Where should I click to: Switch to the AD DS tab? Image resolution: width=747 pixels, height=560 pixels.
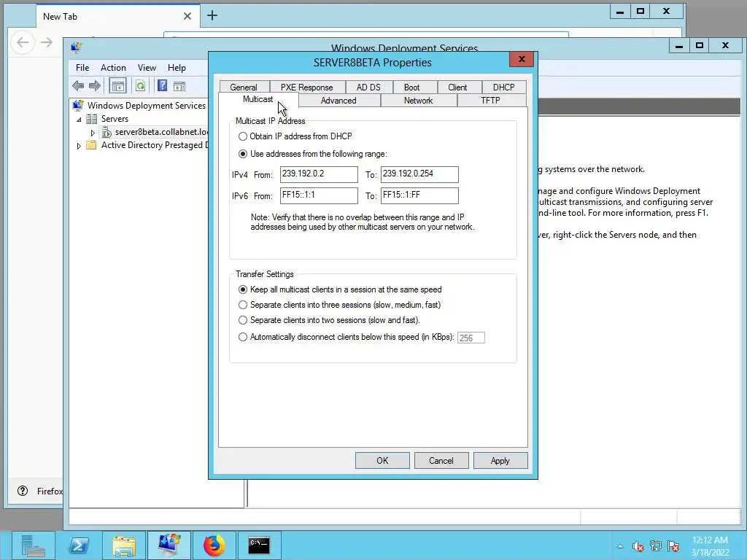tap(368, 87)
